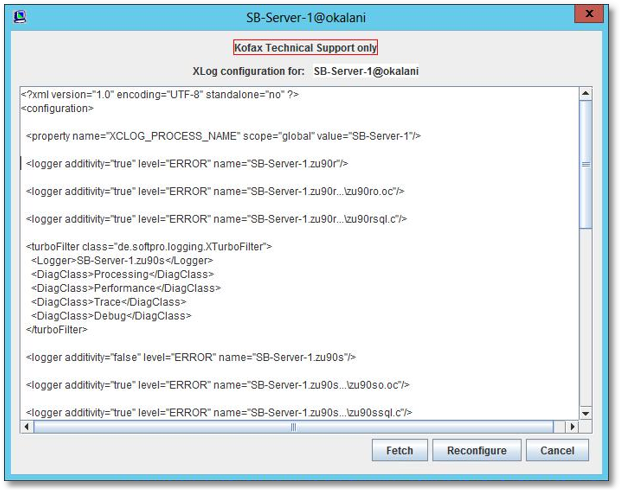Click the turboFilter class opening tag line
Image resolution: width=621 pixels, height=493 pixels.
pos(148,246)
